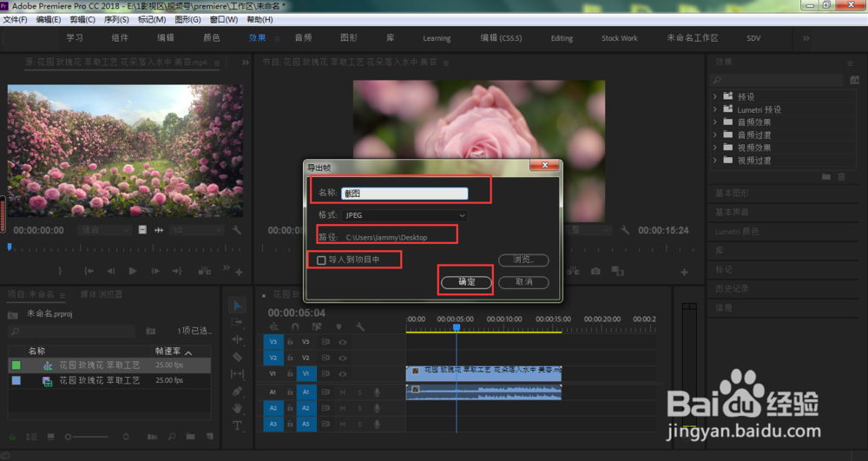Check the 导入到项目中 checkbox
This screenshot has width=868, height=461.
tap(321, 260)
